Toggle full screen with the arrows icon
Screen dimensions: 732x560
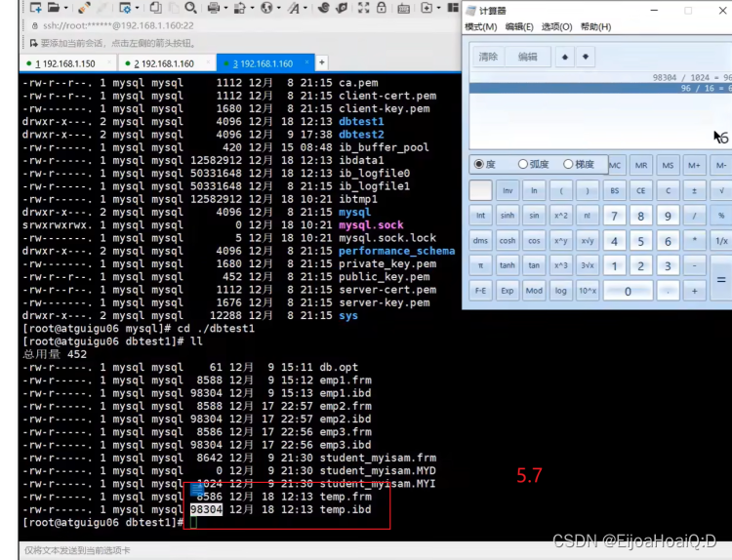tap(364, 8)
